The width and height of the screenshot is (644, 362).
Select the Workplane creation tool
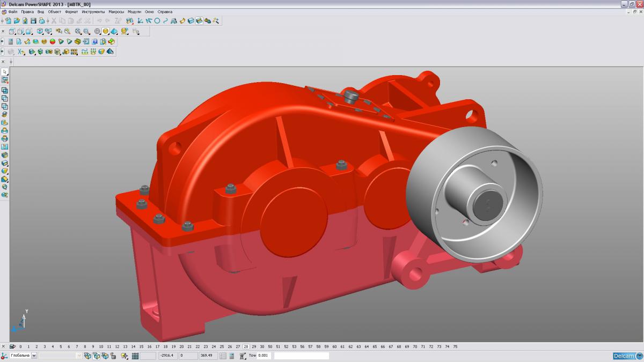(x=140, y=20)
